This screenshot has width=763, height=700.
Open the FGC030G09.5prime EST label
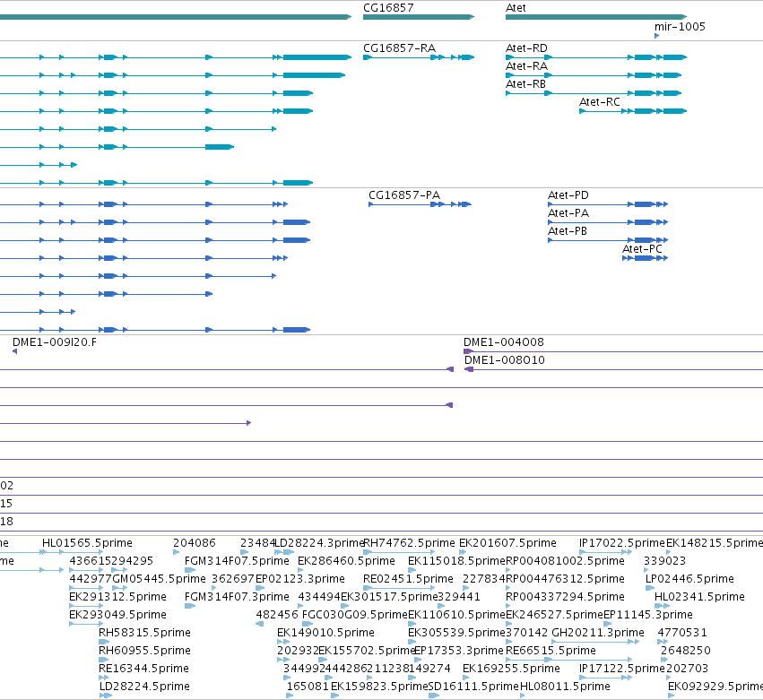click(355, 615)
